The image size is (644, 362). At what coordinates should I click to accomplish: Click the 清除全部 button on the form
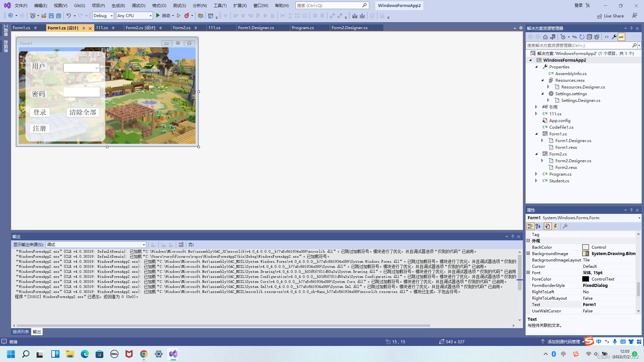[x=83, y=112]
